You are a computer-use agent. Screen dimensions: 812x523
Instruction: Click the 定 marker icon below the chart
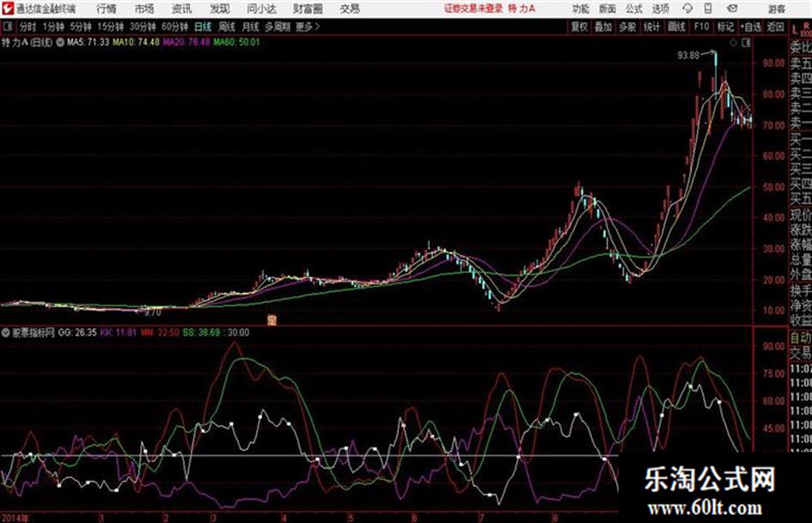(x=272, y=319)
